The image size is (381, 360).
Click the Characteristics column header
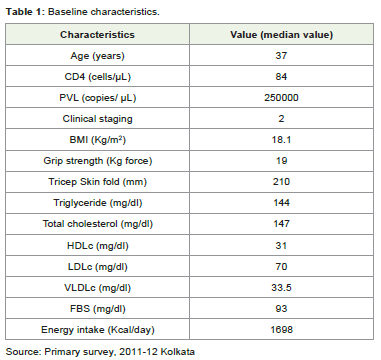coord(97,34)
